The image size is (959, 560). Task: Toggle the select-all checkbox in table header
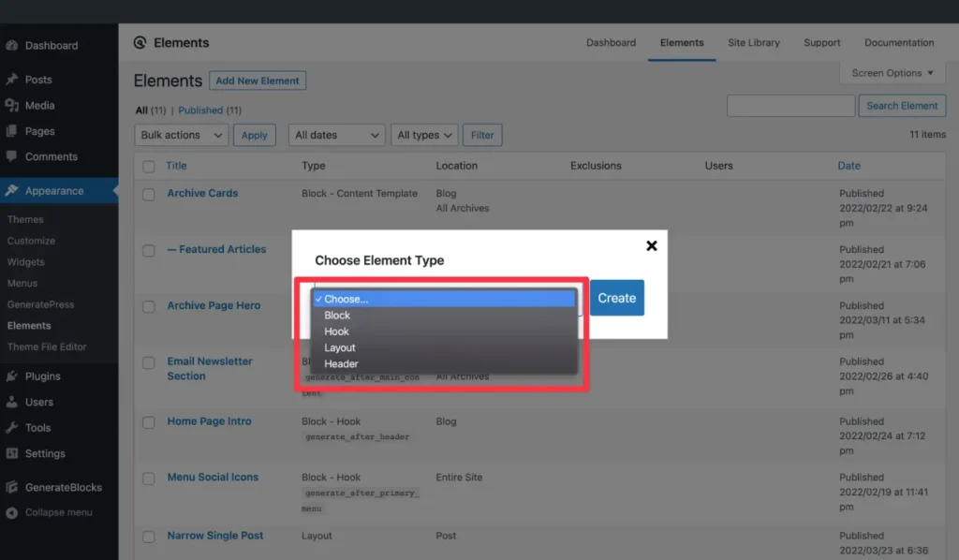tap(149, 167)
